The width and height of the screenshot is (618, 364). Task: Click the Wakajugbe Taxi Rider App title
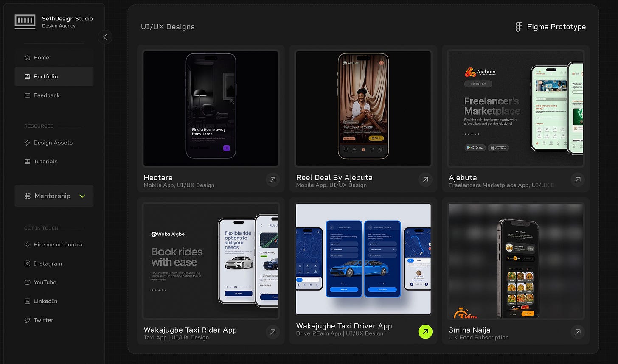tap(190, 330)
